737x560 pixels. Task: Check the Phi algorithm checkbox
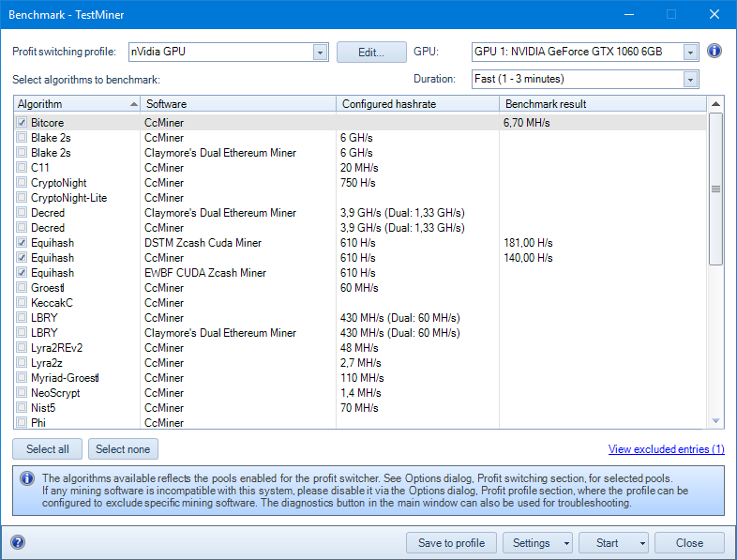(22, 422)
